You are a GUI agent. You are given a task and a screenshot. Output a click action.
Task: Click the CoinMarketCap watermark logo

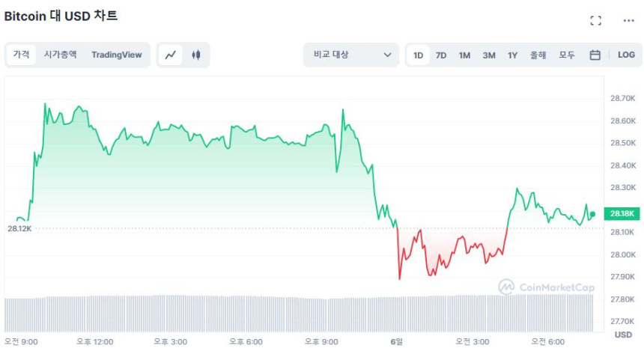pyautogui.click(x=536, y=286)
